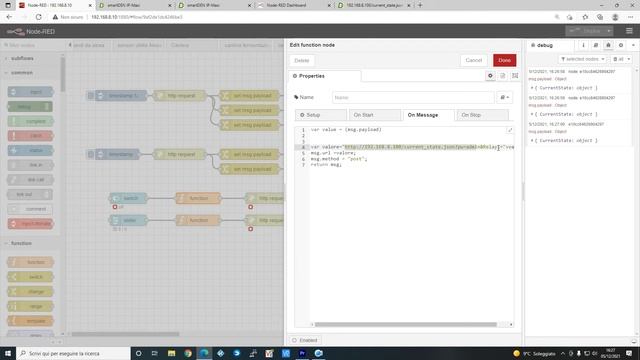Viewport: 640px width, 360px height.
Task: Expand the code editor to full size
Action: pos(510,130)
